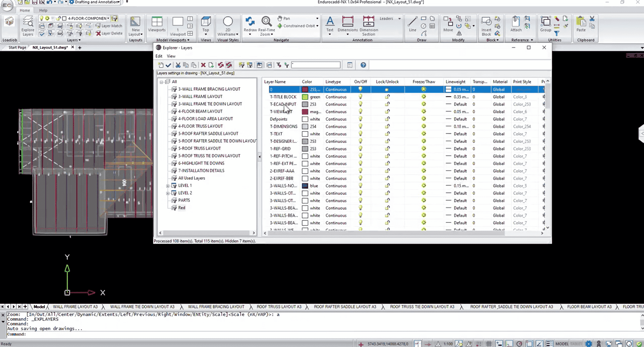Freeze the T-DIMENSIONS layer

[x=424, y=126]
